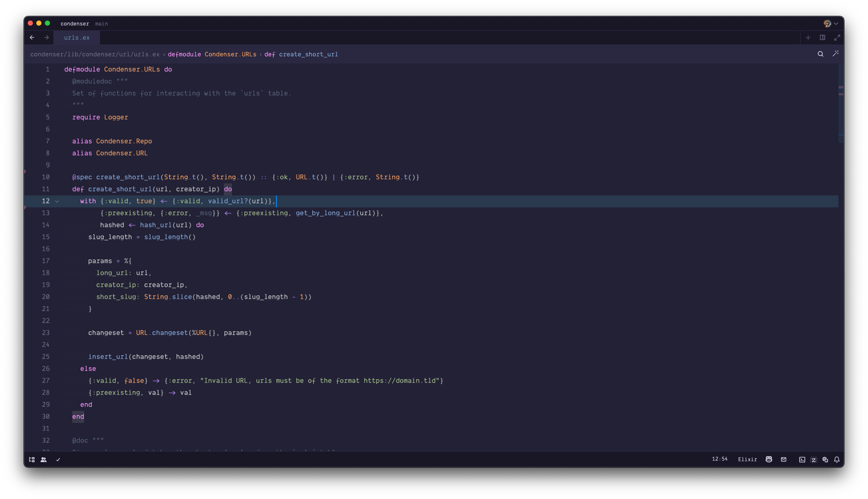The image size is (868, 499).
Task: Open the Elixir language selector
Action: point(748,459)
